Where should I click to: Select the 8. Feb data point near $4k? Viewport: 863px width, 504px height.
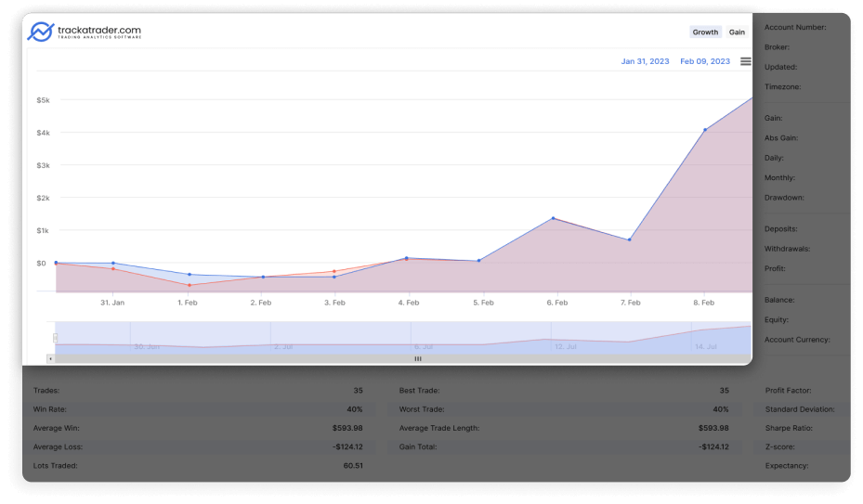coord(705,130)
